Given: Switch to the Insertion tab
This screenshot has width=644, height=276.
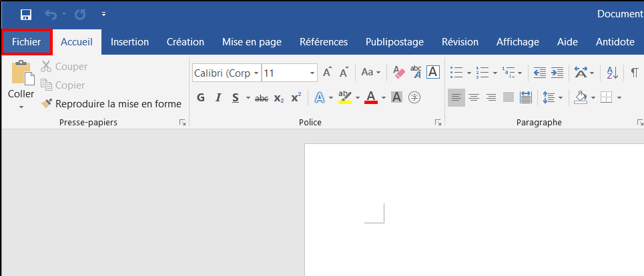Looking at the screenshot, I should click(x=129, y=42).
